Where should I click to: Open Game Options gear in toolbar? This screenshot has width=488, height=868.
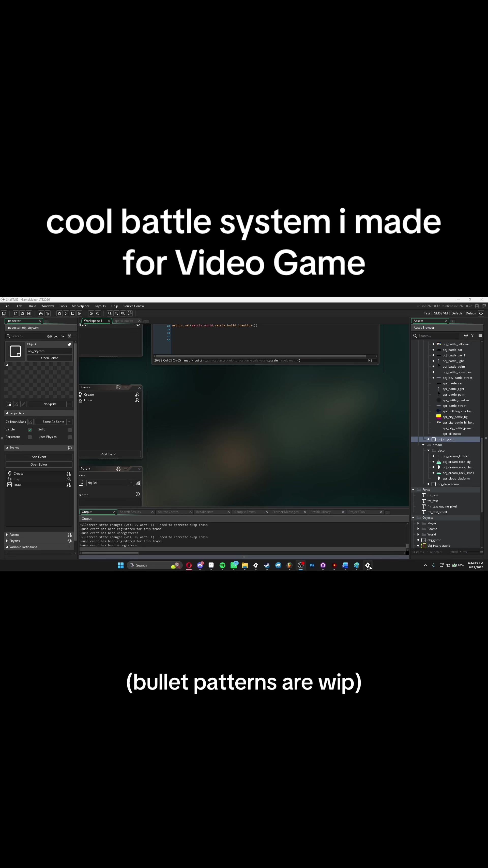pos(91,313)
